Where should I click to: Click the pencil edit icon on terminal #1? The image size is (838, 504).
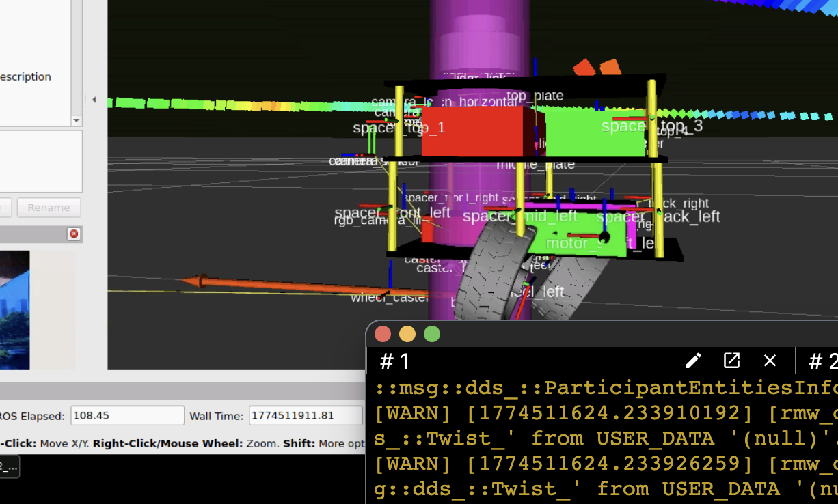coord(693,361)
